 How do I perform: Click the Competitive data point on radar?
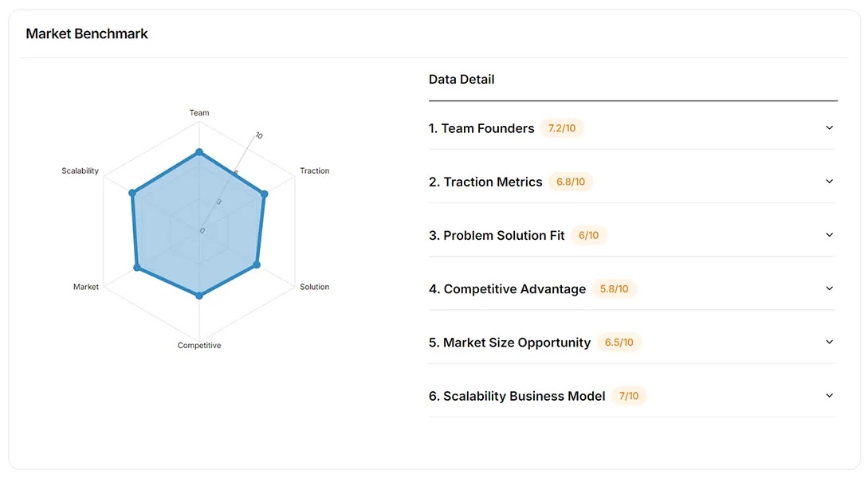click(x=199, y=296)
